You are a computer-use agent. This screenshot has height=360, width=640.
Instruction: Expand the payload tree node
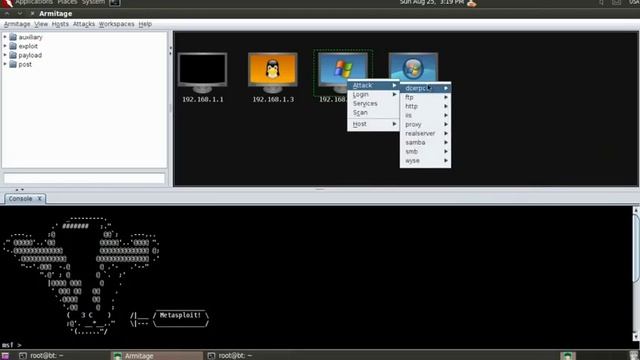click(5, 55)
